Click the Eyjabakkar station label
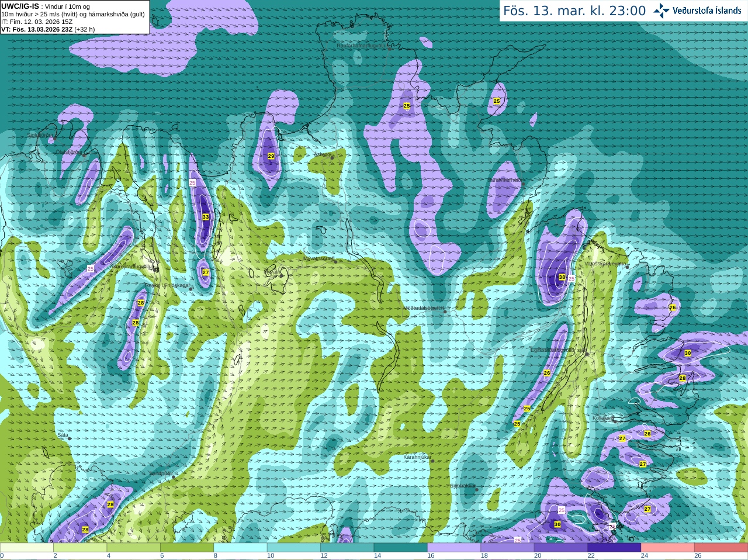This screenshot has width=748, height=560. pos(463,486)
